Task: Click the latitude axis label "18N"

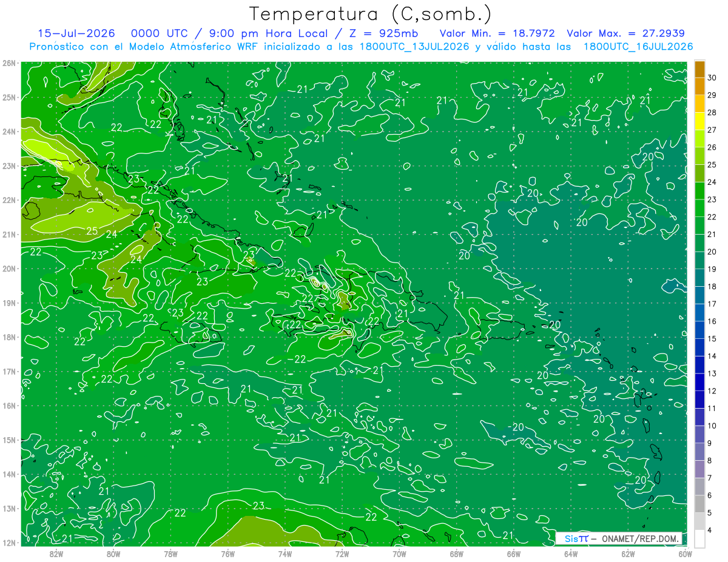Action: tap(8, 337)
